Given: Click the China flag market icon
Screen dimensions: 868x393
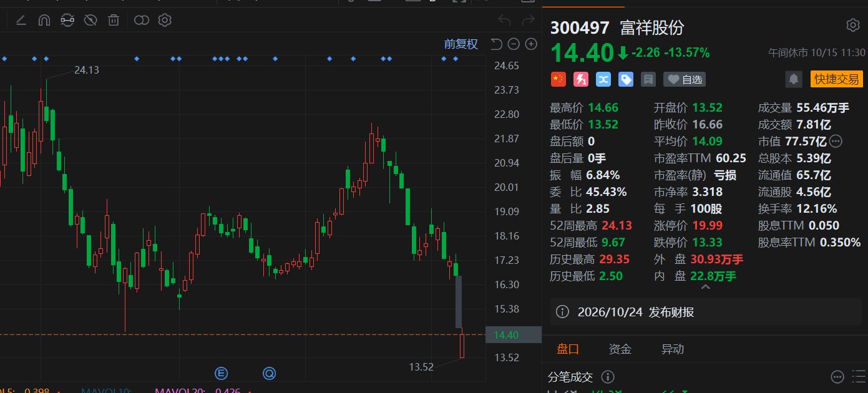Looking at the screenshot, I should pos(558,79).
